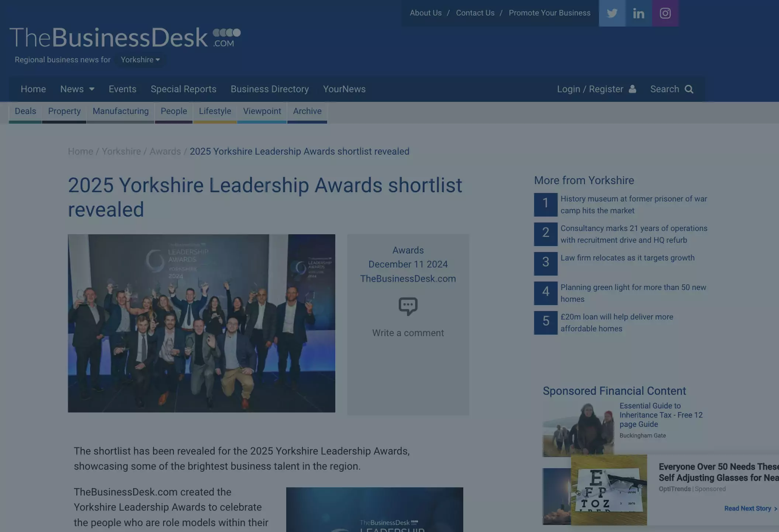Select the Viewpoint category tab
Screen dimensions: 779x532
pyautogui.click(x=262, y=112)
